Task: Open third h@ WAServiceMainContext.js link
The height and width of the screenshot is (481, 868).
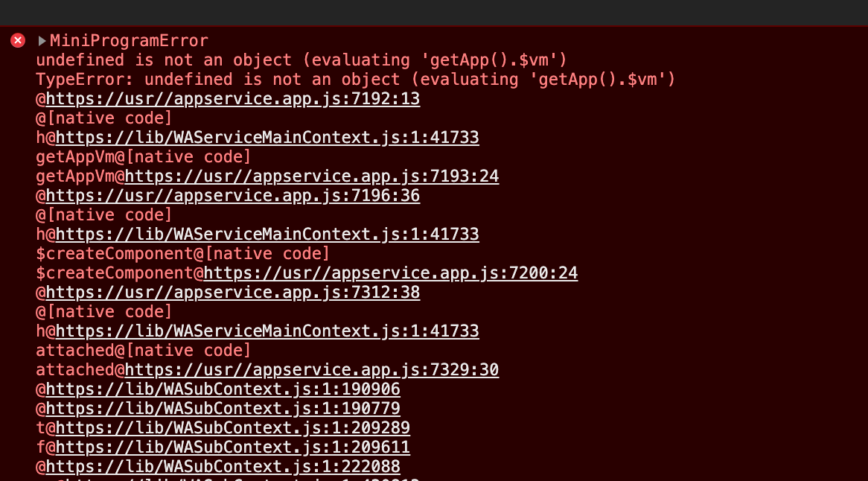Action: [x=267, y=331]
